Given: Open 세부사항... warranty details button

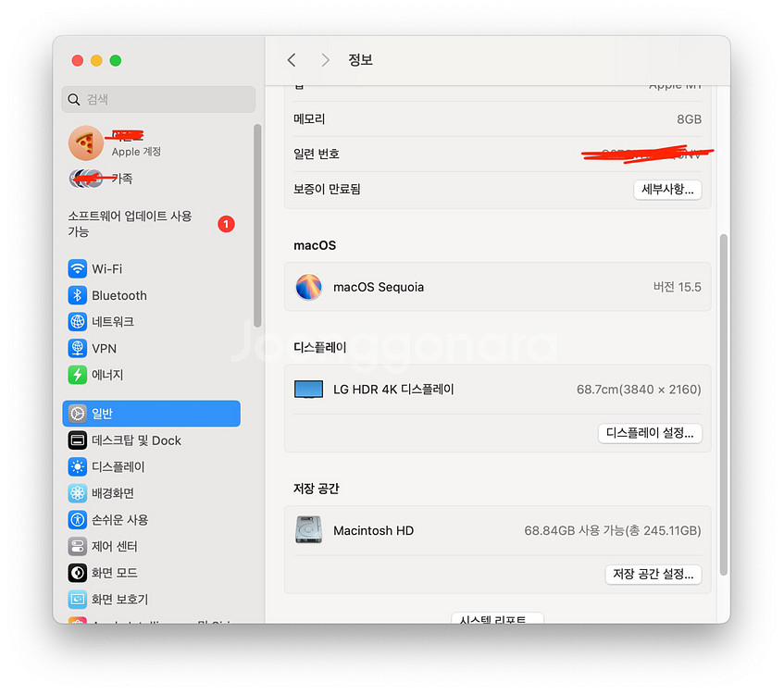Looking at the screenshot, I should (x=667, y=190).
